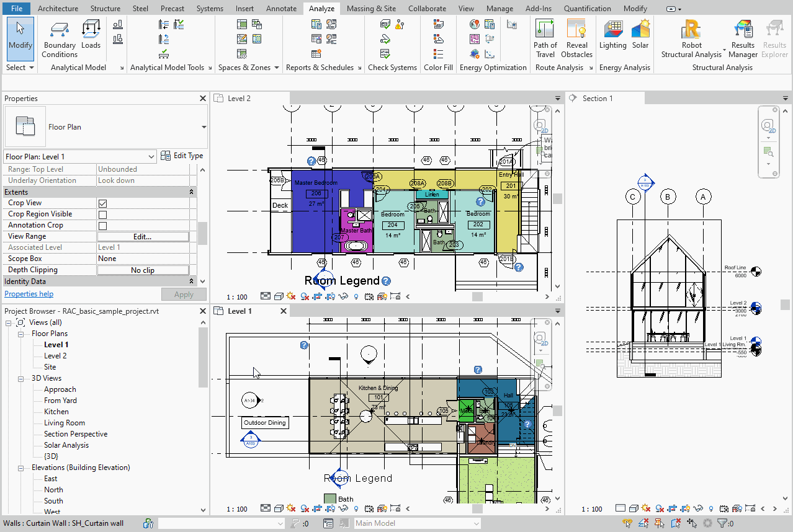
Task: Click the Filter icon on the status bar
Action: 722,523
